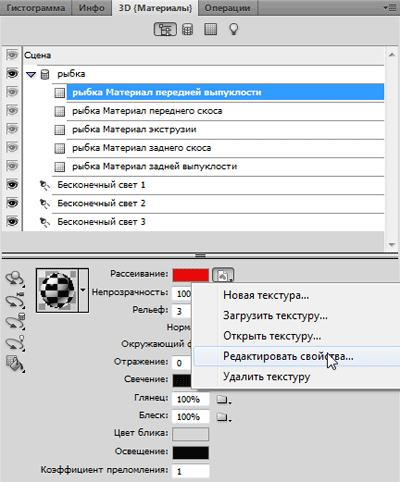Toggle eye for Материал передней выпуклости

click(12, 92)
